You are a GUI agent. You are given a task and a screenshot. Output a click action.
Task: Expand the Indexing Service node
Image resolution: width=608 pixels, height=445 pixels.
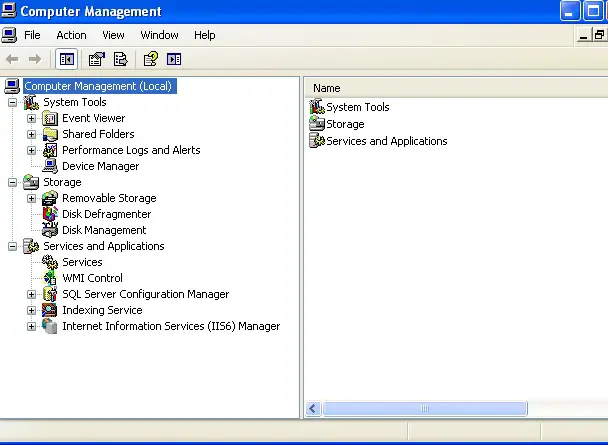(31, 310)
